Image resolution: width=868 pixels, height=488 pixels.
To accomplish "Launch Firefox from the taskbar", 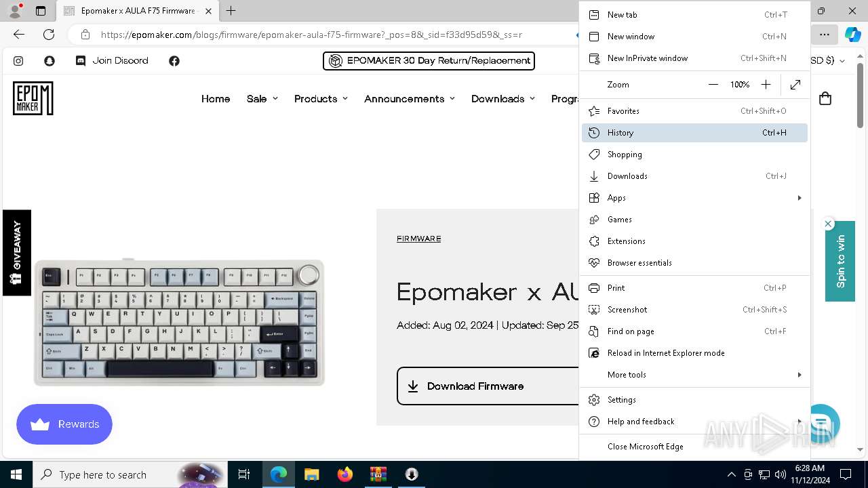I will pyautogui.click(x=345, y=474).
